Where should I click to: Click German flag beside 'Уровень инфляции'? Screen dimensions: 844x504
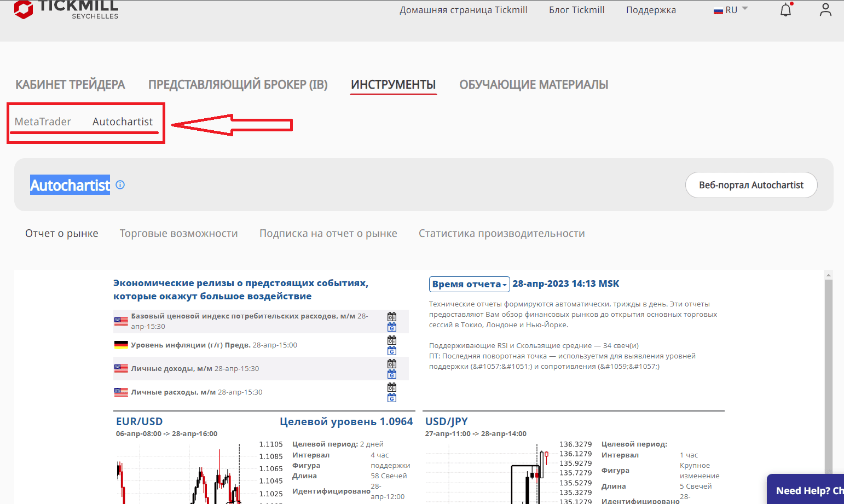pos(121,345)
